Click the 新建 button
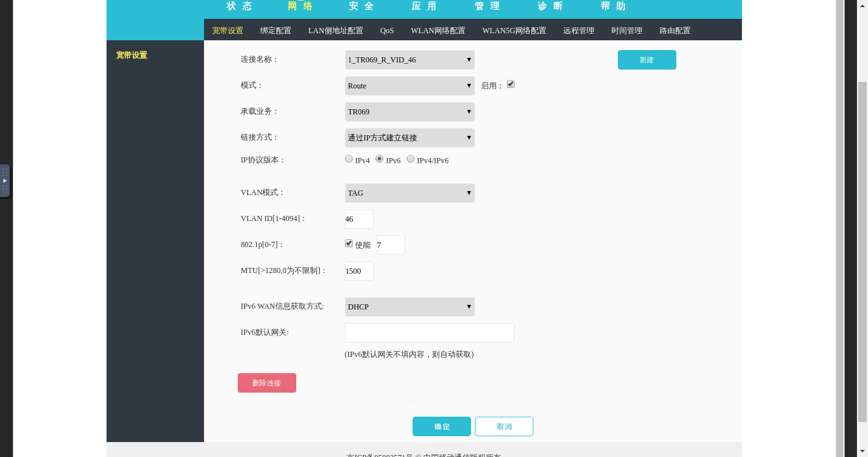Image resolution: width=868 pixels, height=457 pixels. click(647, 60)
